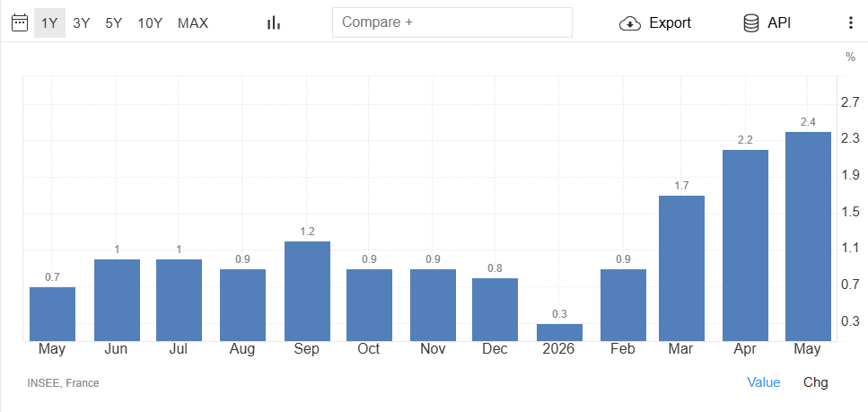Click the 2.2 data label
The width and height of the screenshot is (868, 412).
click(745, 139)
